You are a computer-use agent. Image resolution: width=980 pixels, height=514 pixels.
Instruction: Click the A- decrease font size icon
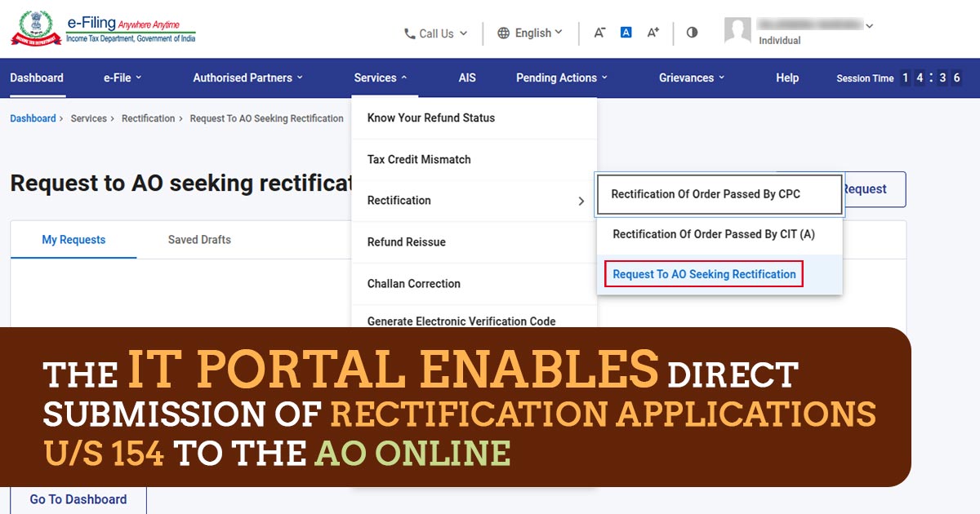click(x=599, y=33)
